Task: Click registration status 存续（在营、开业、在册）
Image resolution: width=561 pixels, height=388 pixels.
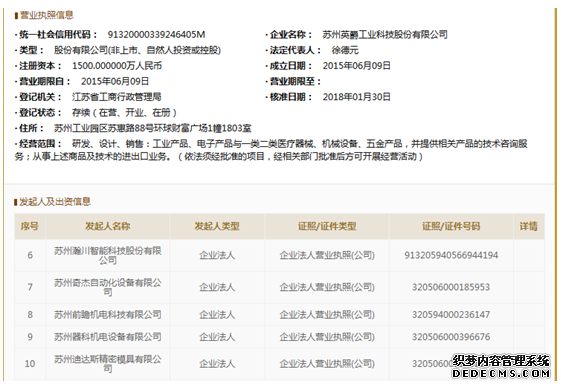Action: (125, 113)
